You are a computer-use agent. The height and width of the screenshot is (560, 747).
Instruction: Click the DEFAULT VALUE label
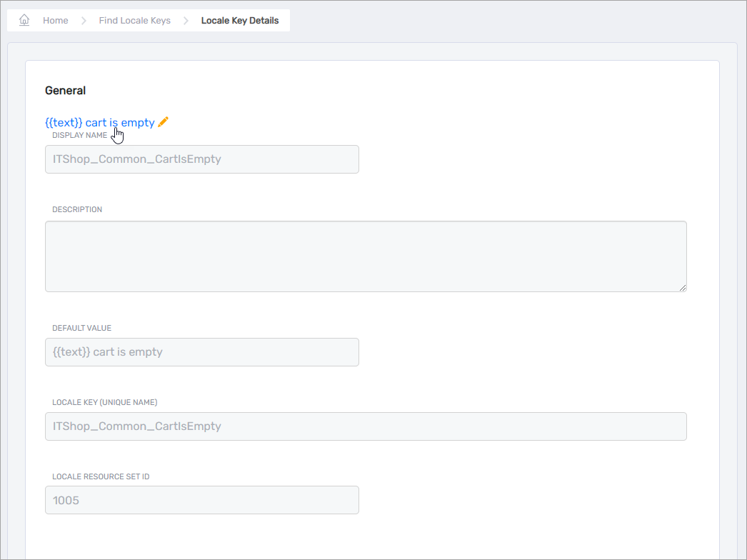(81, 329)
